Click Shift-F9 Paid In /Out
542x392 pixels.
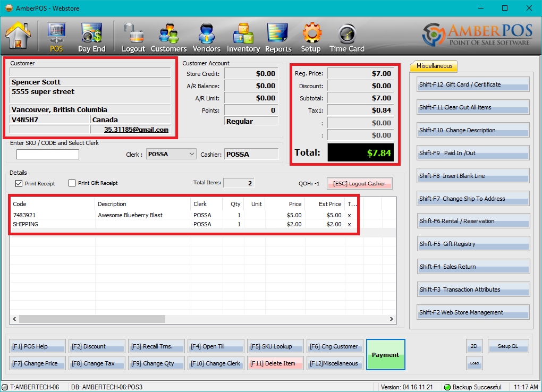(473, 153)
